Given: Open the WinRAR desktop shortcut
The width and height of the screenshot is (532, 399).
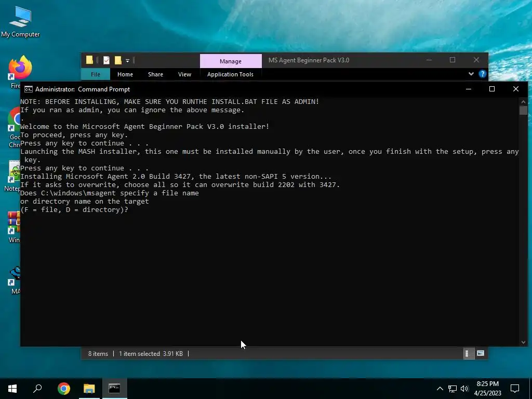Looking at the screenshot, I should (x=14, y=227).
